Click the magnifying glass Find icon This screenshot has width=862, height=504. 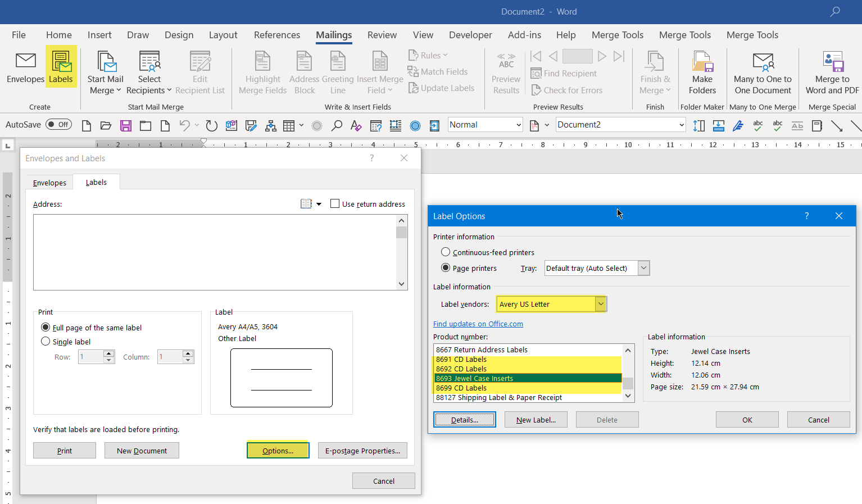pyautogui.click(x=337, y=125)
